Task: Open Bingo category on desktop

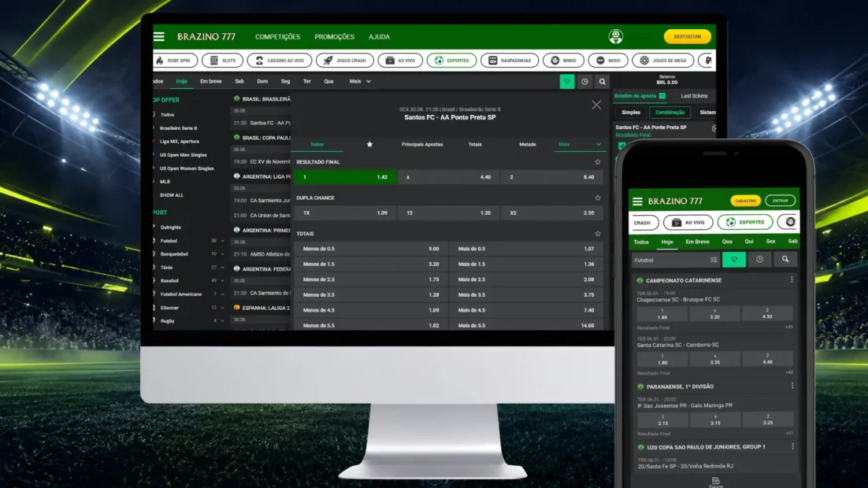Action: tap(563, 61)
